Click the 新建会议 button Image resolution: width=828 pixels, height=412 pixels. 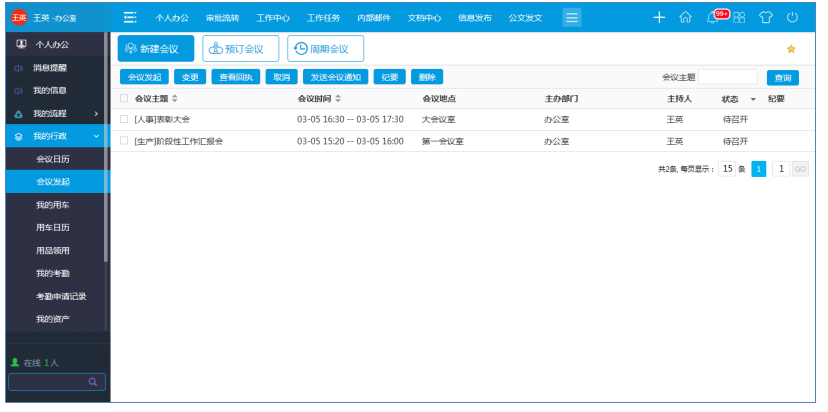(x=155, y=49)
